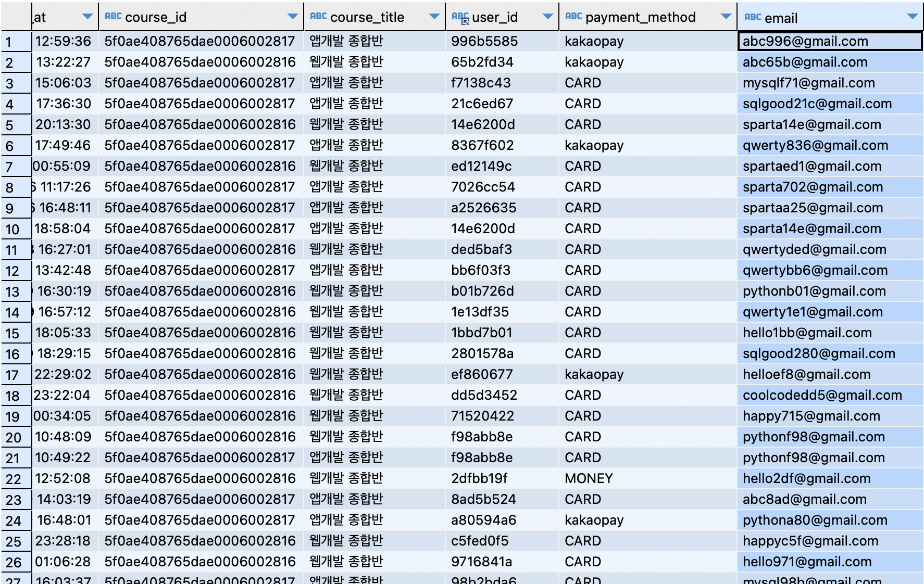Select row number 17 header
The width and height of the screenshot is (924, 584).
tap(16, 375)
